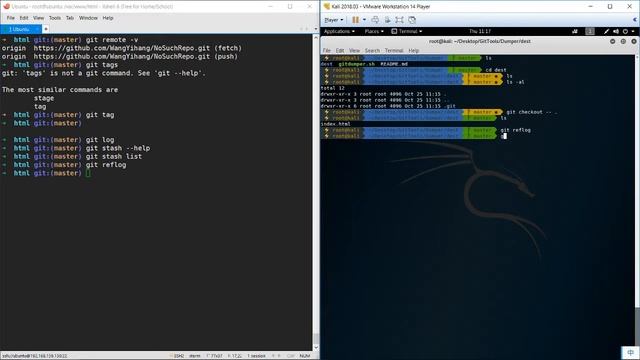Open Kali terminal Search menu
The width and height of the screenshot is (640, 360).
coord(372,51)
